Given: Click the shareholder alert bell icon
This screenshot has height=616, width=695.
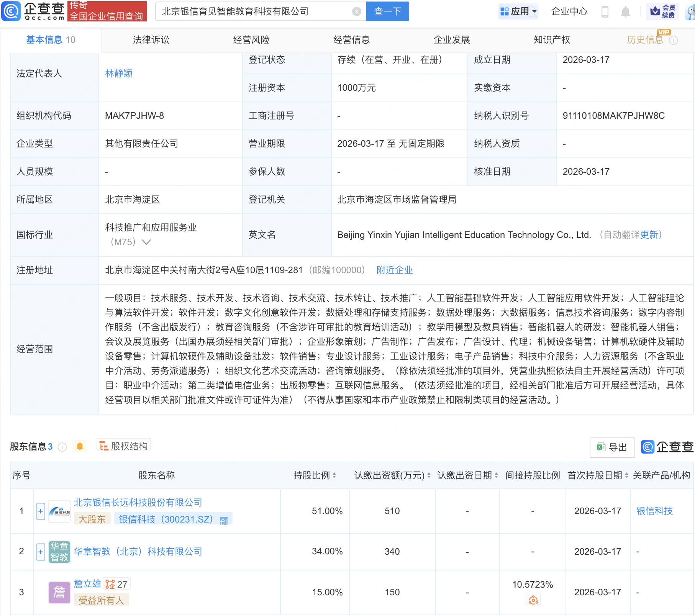Looking at the screenshot, I should point(80,446).
